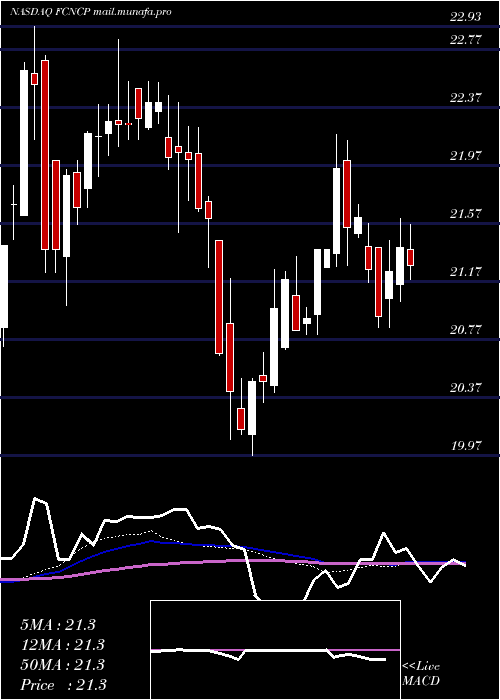
Task: Click the 19.97 price label
Action: pos(465,446)
